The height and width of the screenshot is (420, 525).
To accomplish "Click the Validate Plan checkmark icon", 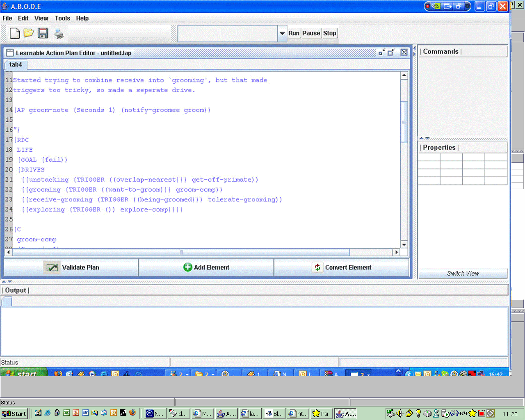I will coord(52,267).
